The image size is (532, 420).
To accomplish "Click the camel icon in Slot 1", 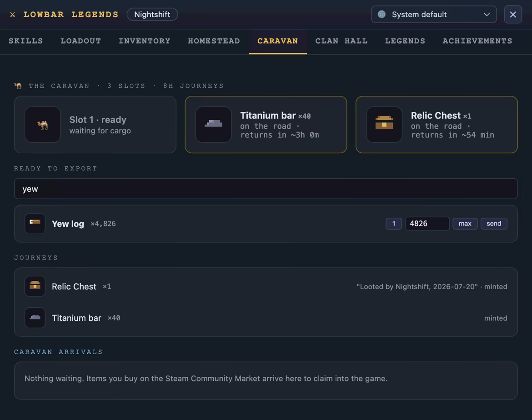I will [x=43, y=125].
